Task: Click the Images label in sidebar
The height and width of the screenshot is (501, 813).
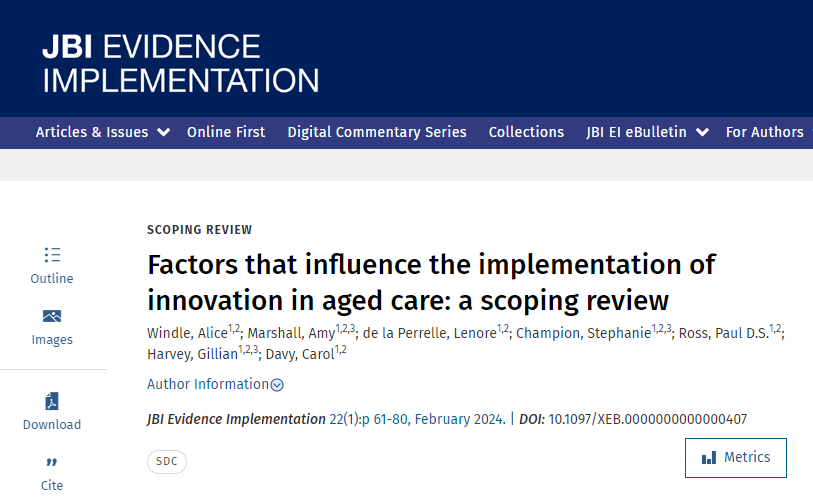Action: (52, 340)
